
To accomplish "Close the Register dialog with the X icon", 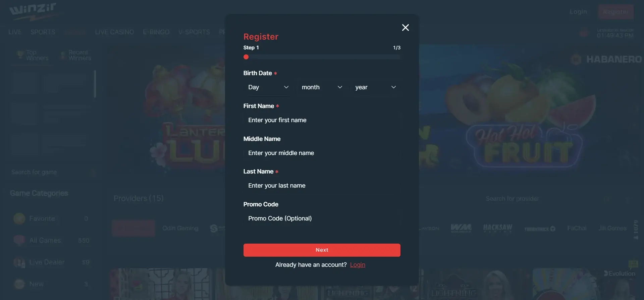I will (405, 28).
